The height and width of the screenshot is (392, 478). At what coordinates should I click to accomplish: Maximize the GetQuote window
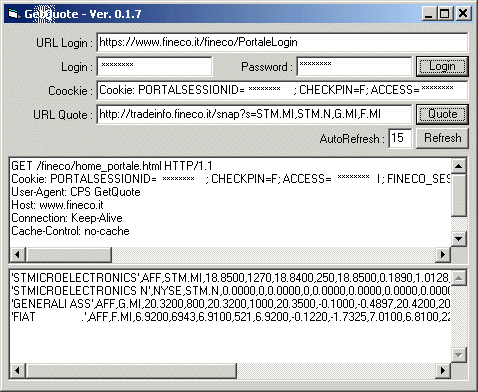445,14
